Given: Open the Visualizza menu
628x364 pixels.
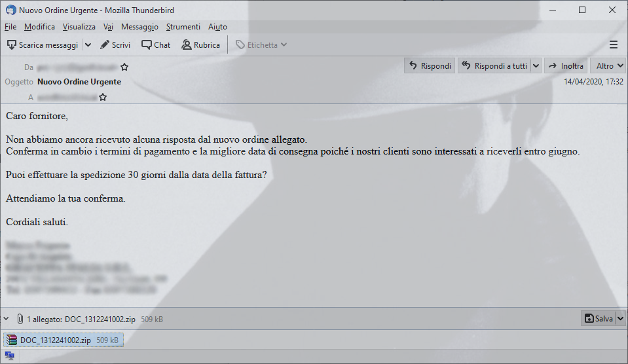Looking at the screenshot, I should tap(79, 27).
